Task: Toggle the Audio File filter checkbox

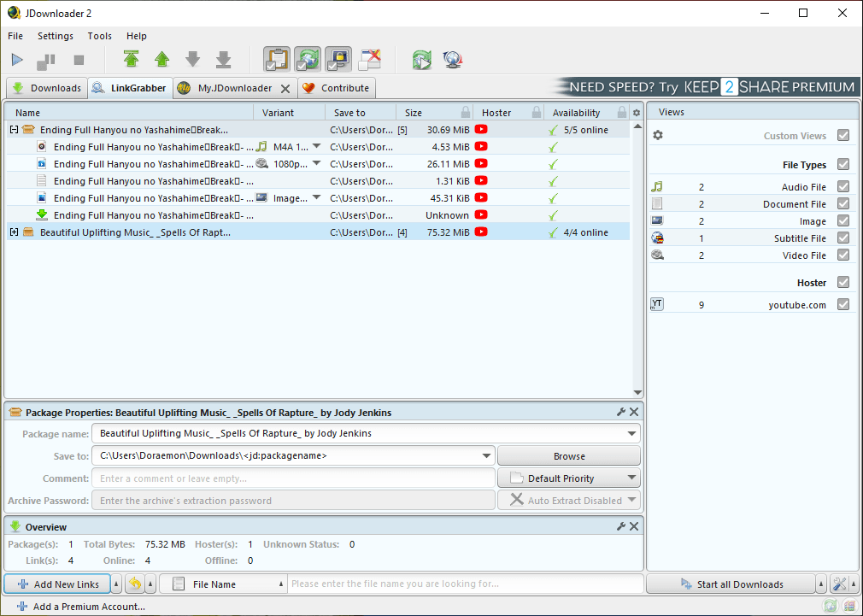Action: click(x=843, y=186)
